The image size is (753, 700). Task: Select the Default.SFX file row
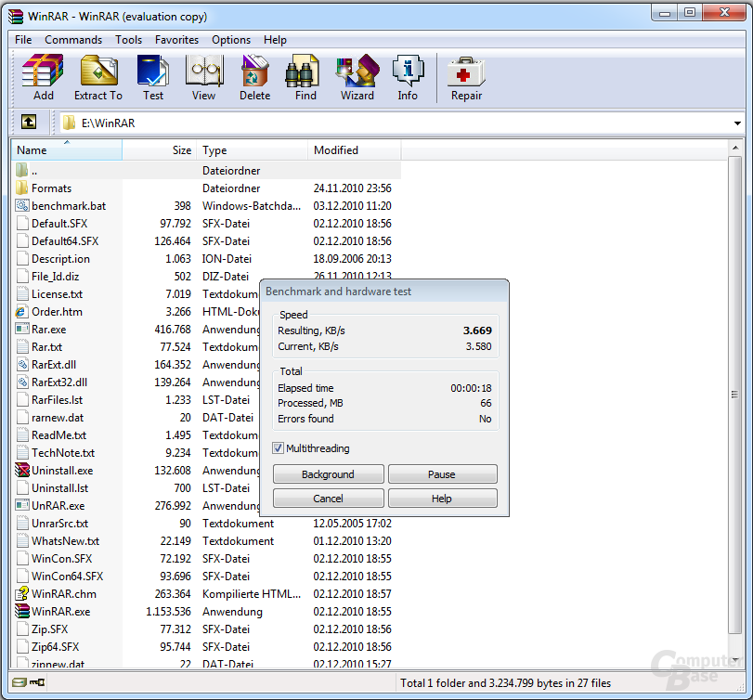click(206, 223)
